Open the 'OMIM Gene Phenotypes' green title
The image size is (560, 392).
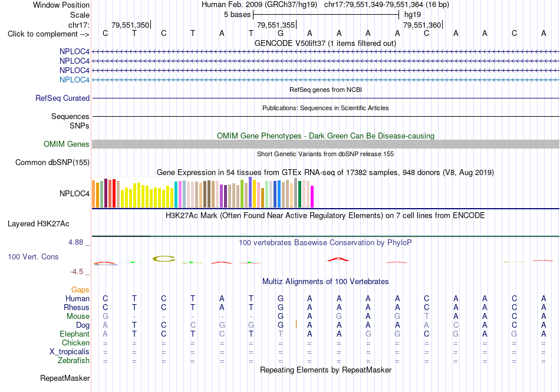(325, 136)
